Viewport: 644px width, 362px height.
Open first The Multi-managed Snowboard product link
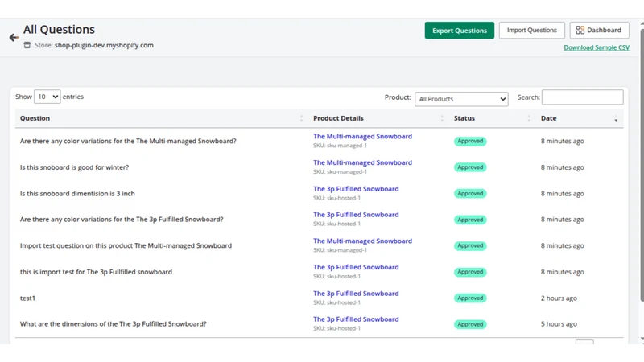coord(363,136)
